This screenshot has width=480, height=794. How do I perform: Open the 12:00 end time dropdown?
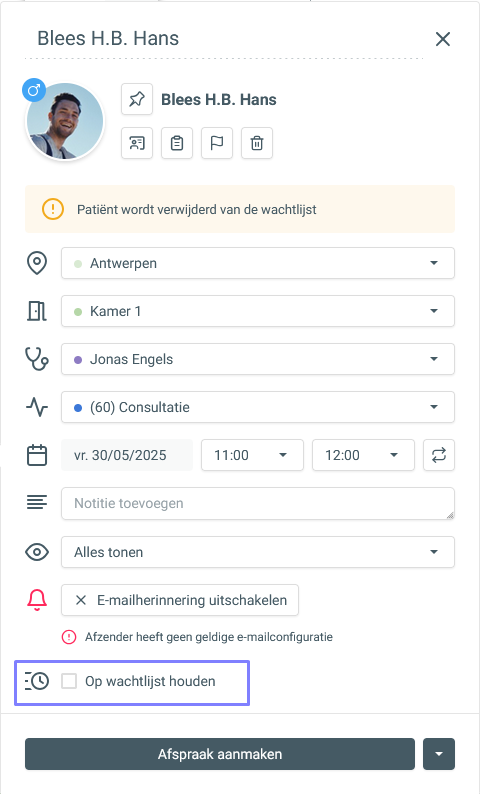click(x=363, y=455)
